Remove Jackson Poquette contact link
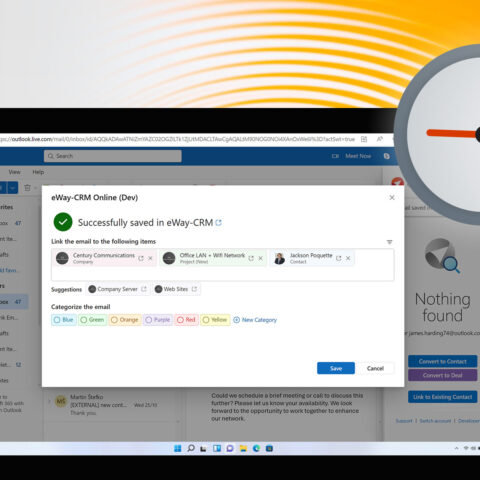This screenshot has height=480, width=480. click(348, 258)
